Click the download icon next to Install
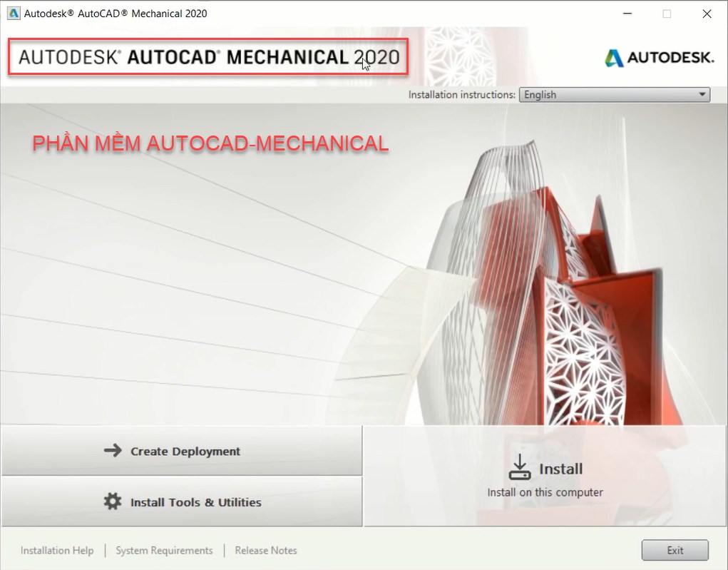The height and width of the screenshot is (570, 728). [x=520, y=468]
